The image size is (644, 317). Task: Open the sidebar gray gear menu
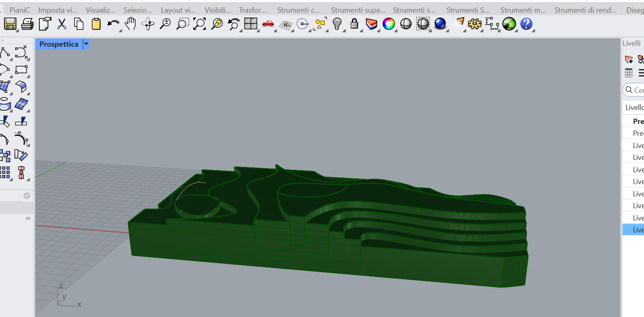(27, 196)
